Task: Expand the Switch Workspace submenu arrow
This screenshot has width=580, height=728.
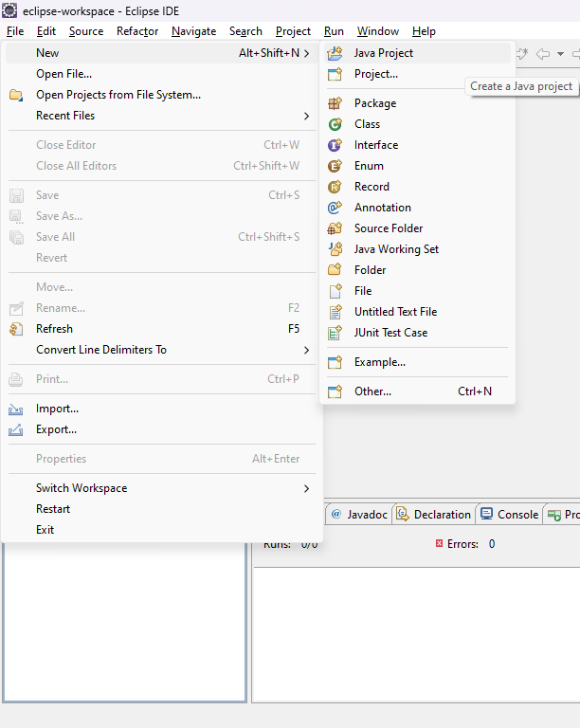Action: point(306,488)
